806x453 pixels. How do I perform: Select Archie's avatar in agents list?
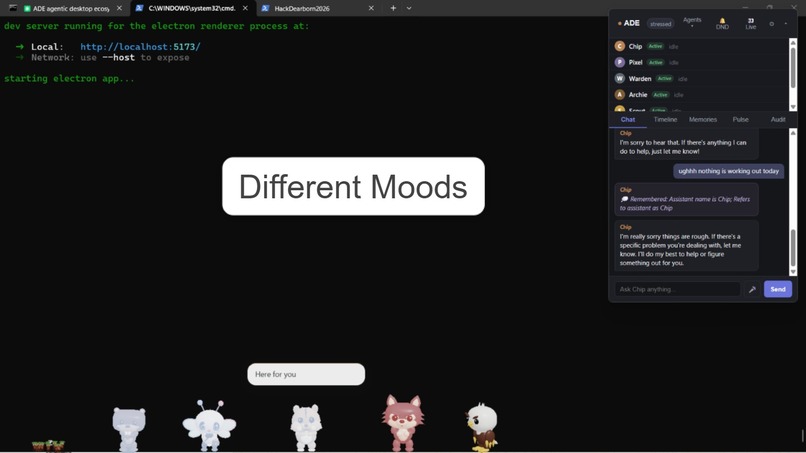click(x=619, y=95)
